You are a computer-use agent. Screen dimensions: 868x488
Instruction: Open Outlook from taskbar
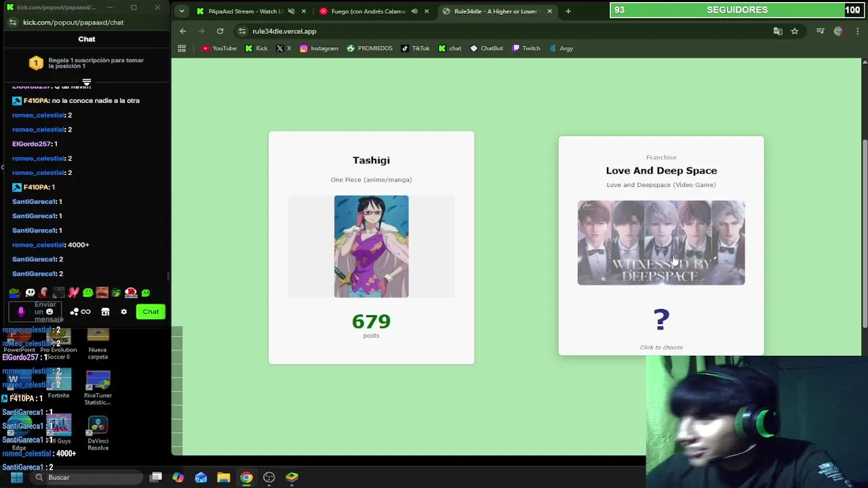[201, 477]
